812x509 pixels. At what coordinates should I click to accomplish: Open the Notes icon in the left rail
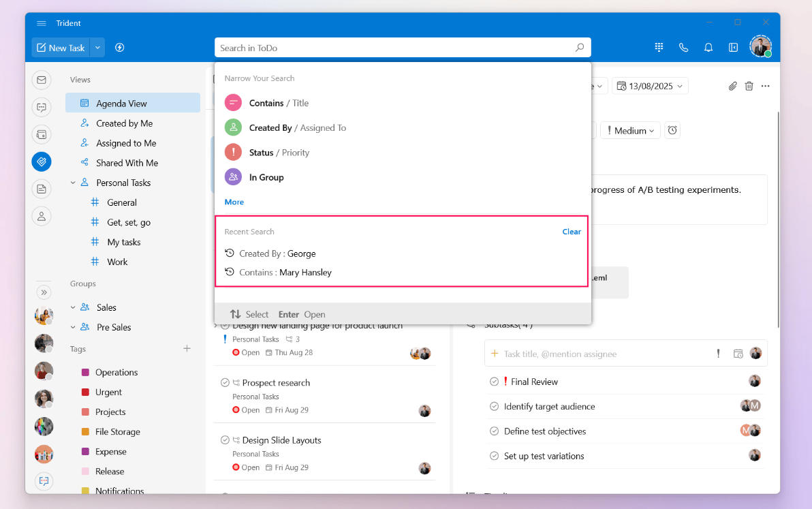(x=42, y=189)
